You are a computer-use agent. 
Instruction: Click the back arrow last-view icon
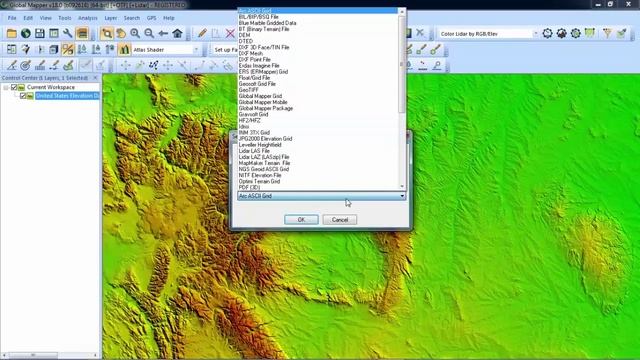point(163,33)
